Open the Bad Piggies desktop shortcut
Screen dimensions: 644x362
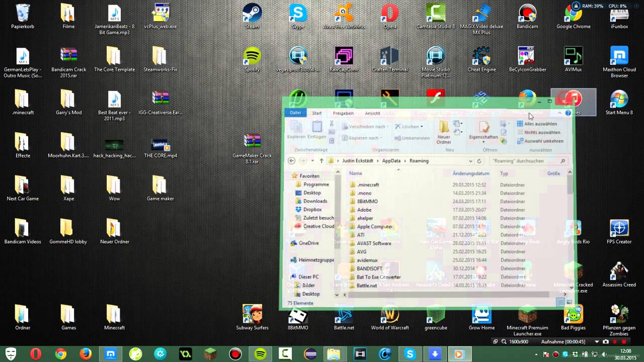(x=573, y=317)
